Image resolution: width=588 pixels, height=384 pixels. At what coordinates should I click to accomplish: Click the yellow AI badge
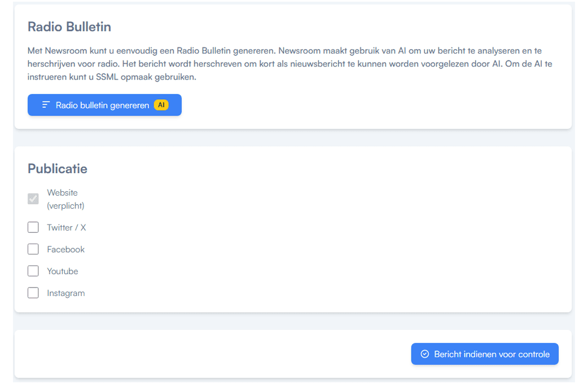coord(161,105)
